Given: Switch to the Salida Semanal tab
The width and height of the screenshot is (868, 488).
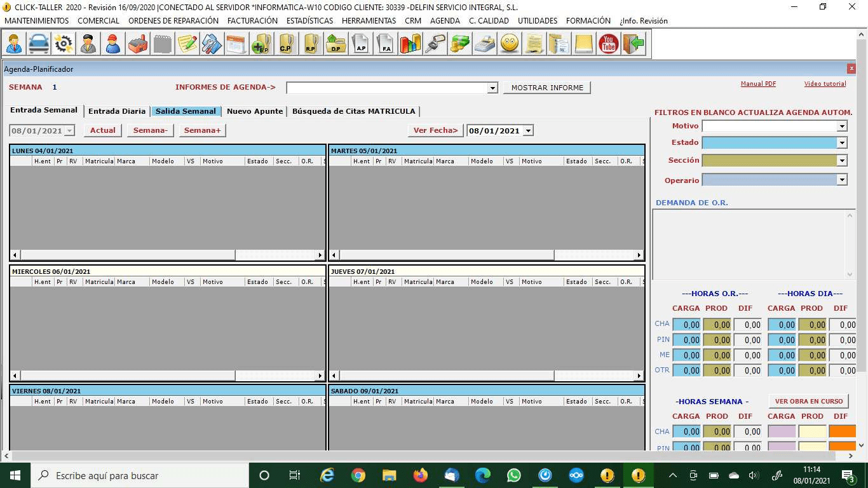Looking at the screenshot, I should pyautogui.click(x=186, y=111).
